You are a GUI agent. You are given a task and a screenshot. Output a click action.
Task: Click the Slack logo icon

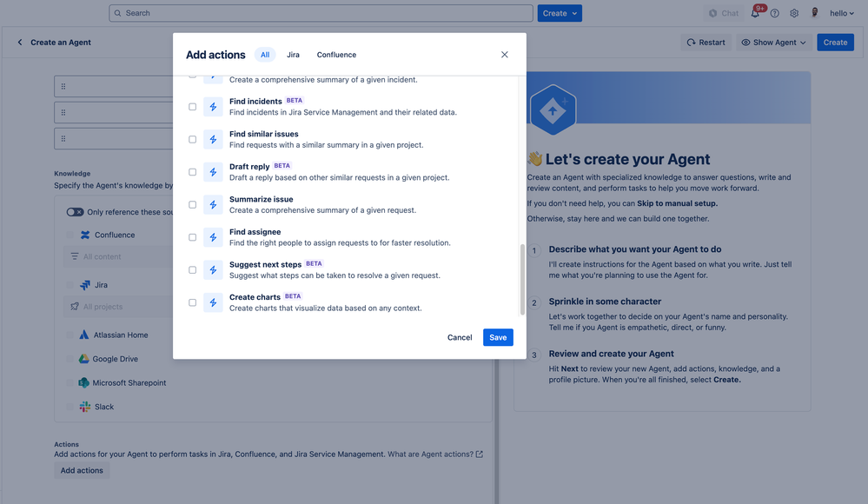84,407
